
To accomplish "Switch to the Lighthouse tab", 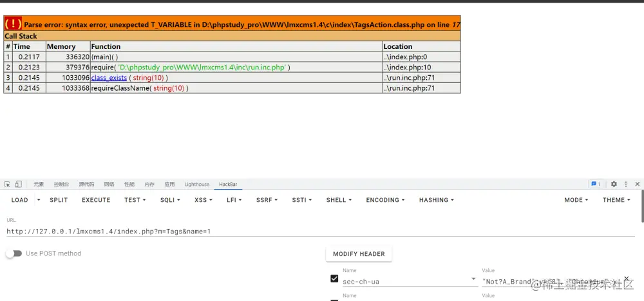I will pyautogui.click(x=196, y=185).
